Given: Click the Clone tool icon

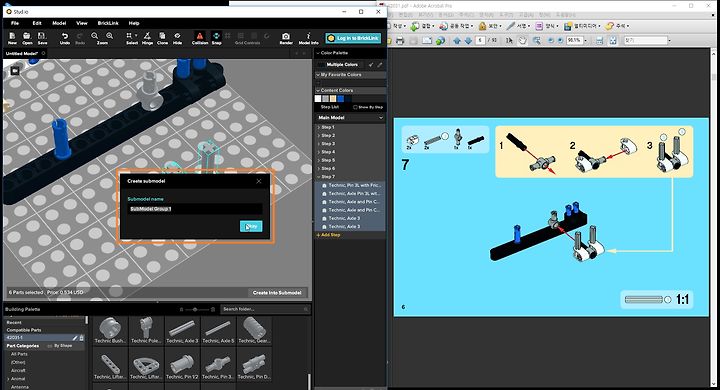Looking at the screenshot, I should [x=162, y=36].
